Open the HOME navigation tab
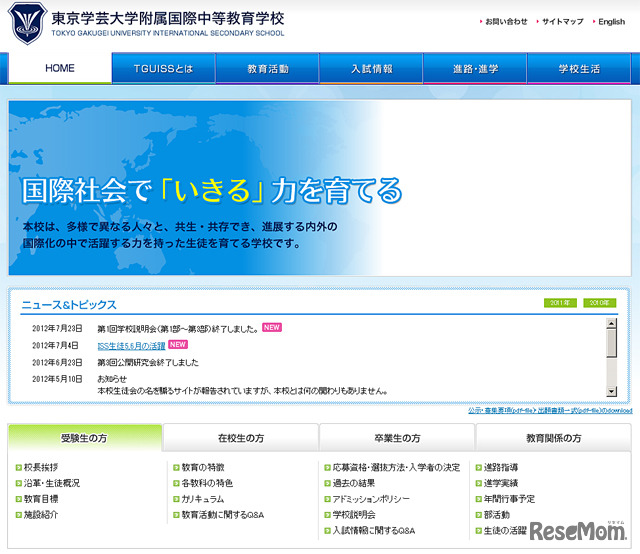This screenshot has height=554, width=640. pos(60,68)
